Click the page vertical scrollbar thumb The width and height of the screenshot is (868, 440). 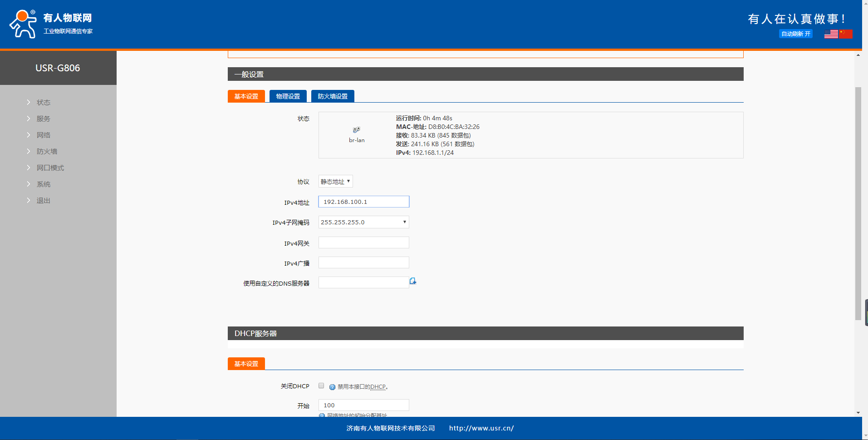858,204
